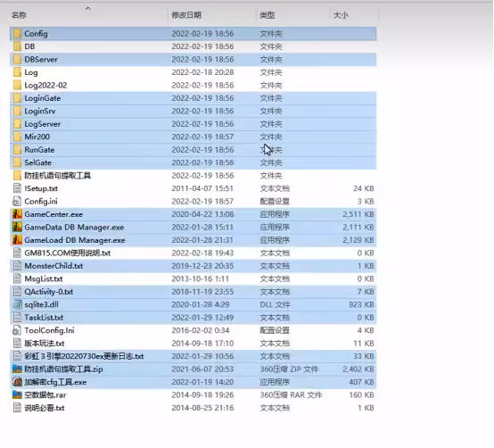Toggle sort direction arrow above 名称
Image resolution: width=494 pixels, height=448 pixels.
point(88,9)
